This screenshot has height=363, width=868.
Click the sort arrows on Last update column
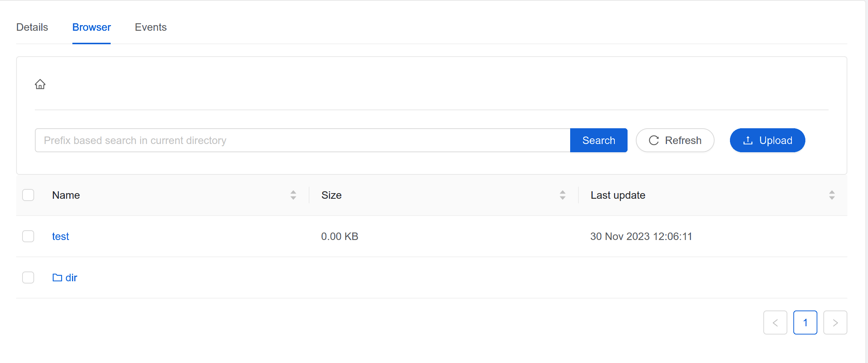[x=831, y=195]
